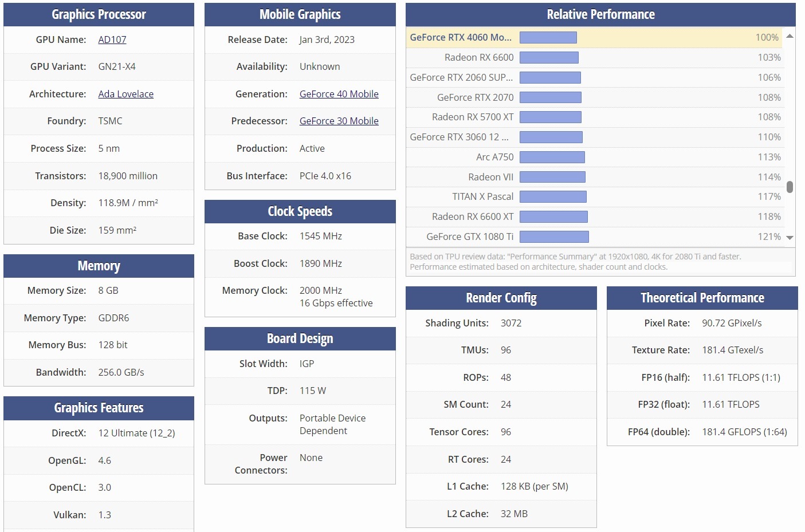Click the 48 ROPs value
Screen dimensions: 805x532
(506, 377)
